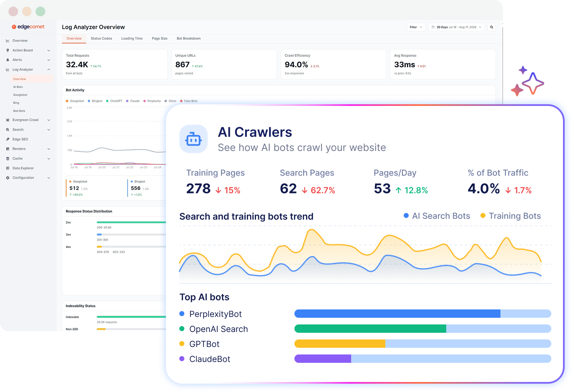The height and width of the screenshot is (392, 573).
Task: Switch to the Bot Breakdown tab
Action: [188, 38]
